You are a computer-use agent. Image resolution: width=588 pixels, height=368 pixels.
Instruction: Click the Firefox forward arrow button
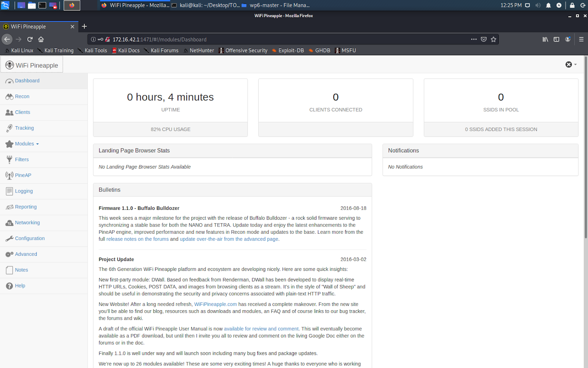coord(19,39)
